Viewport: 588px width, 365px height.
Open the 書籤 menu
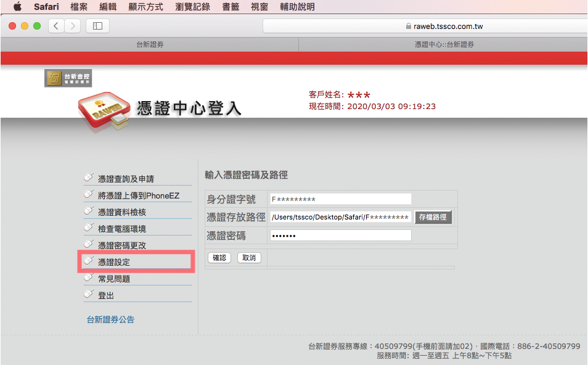[x=231, y=7]
